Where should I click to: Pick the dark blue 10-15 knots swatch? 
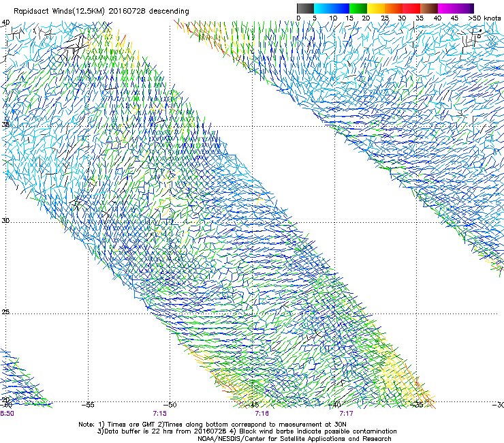point(341,8)
